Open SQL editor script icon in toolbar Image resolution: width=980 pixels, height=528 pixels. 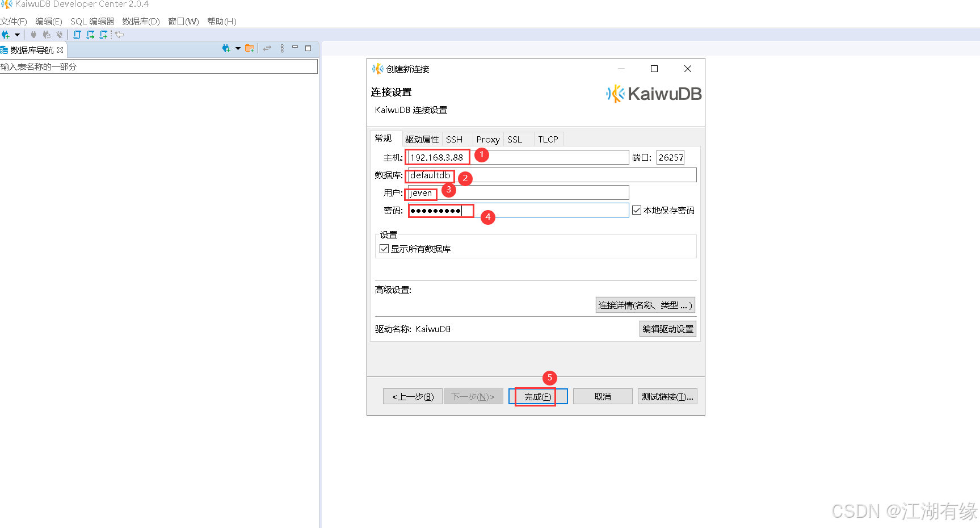coord(77,35)
